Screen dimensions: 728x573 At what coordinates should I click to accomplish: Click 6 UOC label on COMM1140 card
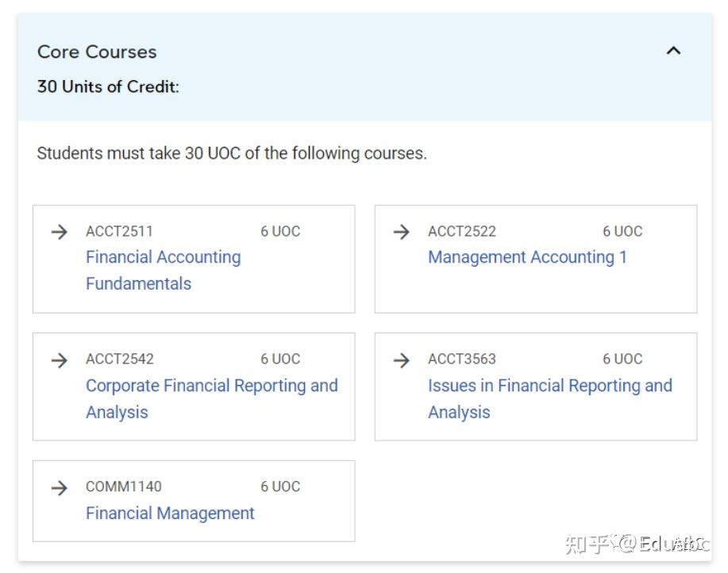pos(280,487)
